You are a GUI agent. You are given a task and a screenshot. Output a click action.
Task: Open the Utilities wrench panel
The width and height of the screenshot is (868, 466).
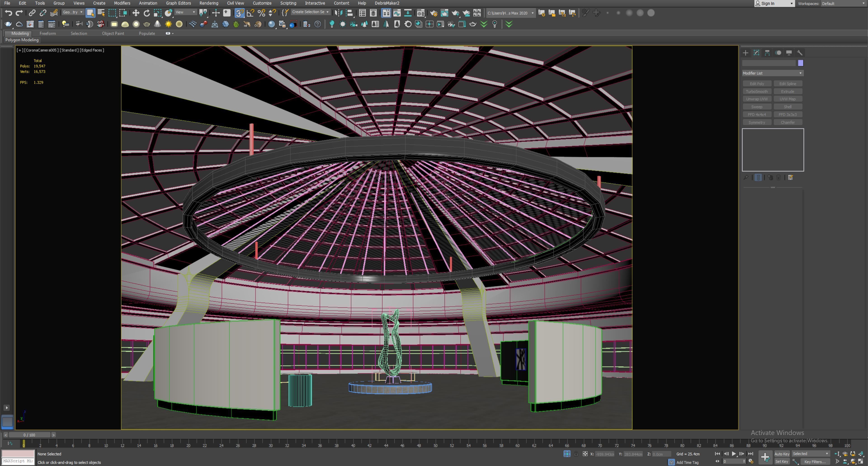click(800, 53)
